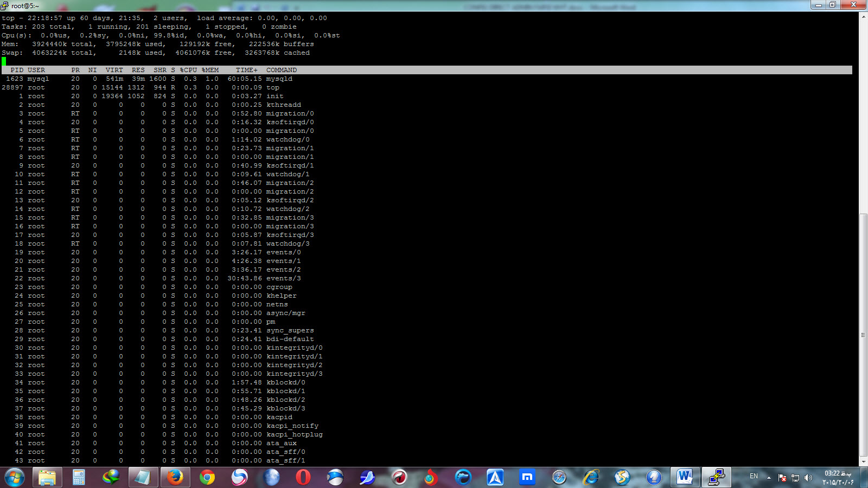The height and width of the screenshot is (488, 868).
Task: Launch the SRWare Iron browser icon
Action: coord(335,478)
